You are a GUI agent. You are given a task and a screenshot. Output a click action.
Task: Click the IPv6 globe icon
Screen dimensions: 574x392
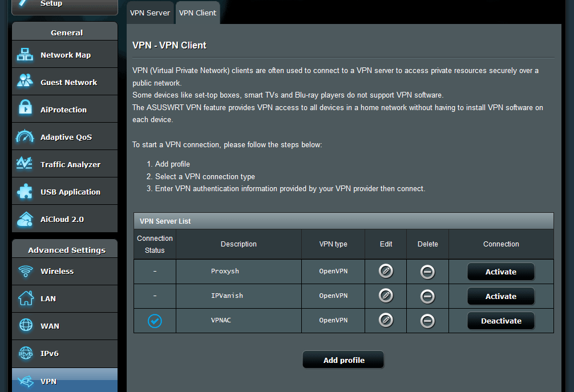[x=26, y=353]
